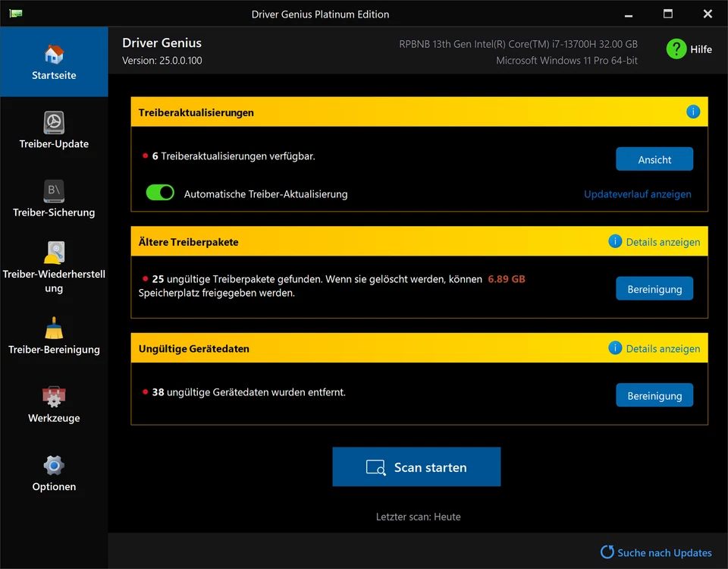Click the Driver Genius icon in the title bar
The image size is (728, 569).
pos(15,13)
